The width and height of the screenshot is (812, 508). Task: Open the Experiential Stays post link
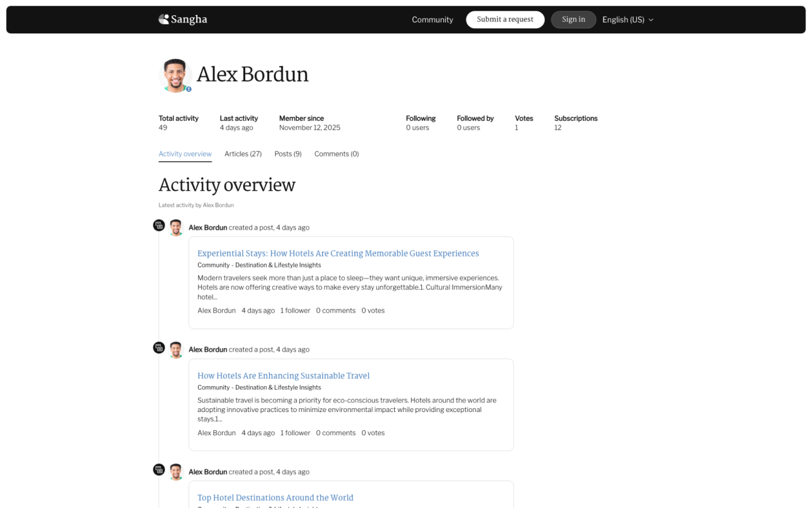point(338,253)
